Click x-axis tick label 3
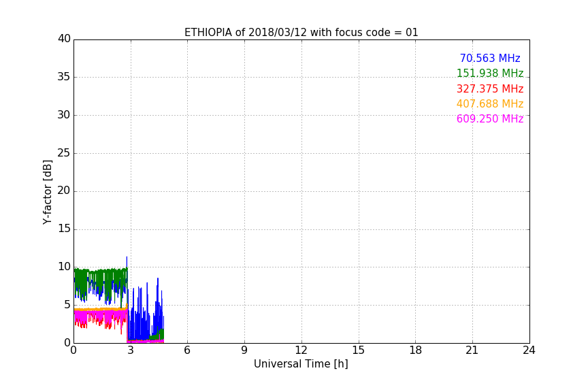 point(131,350)
